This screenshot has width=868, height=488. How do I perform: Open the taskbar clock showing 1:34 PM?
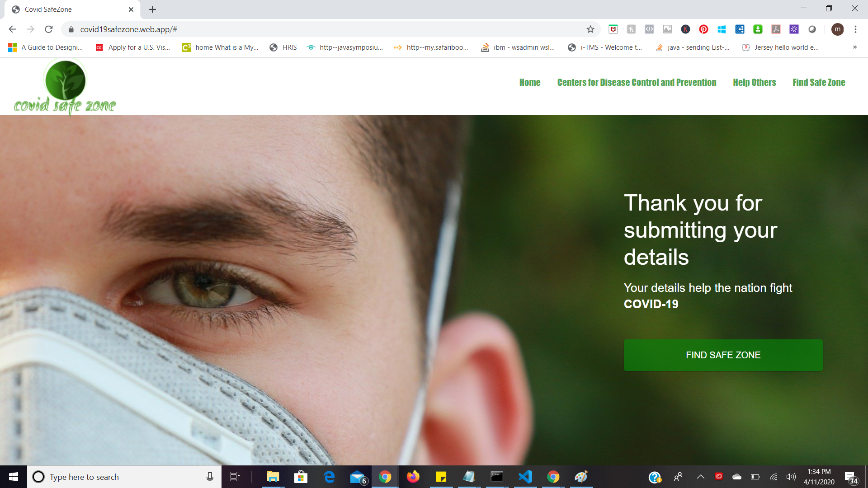[819, 477]
